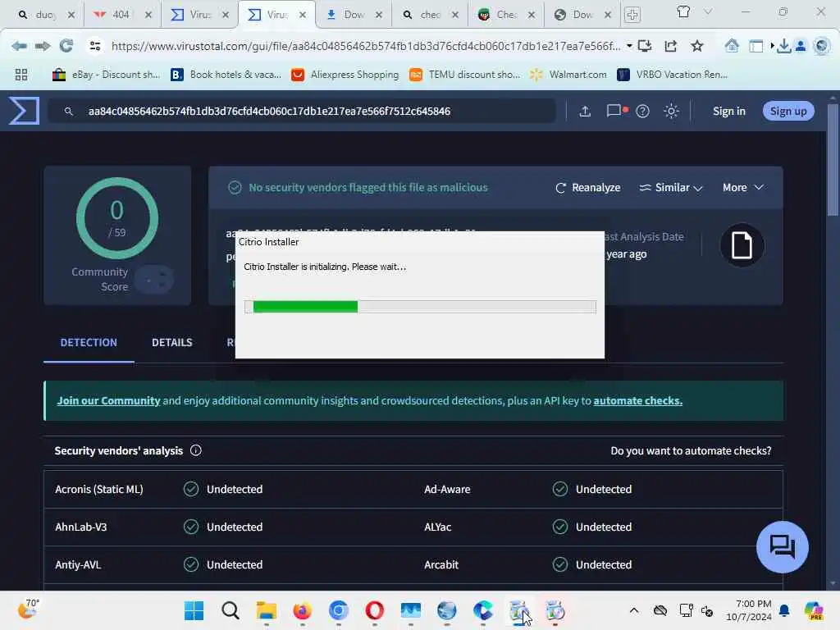The image size is (840, 630).
Task: Select the DETECTION tab
Action: tap(89, 342)
